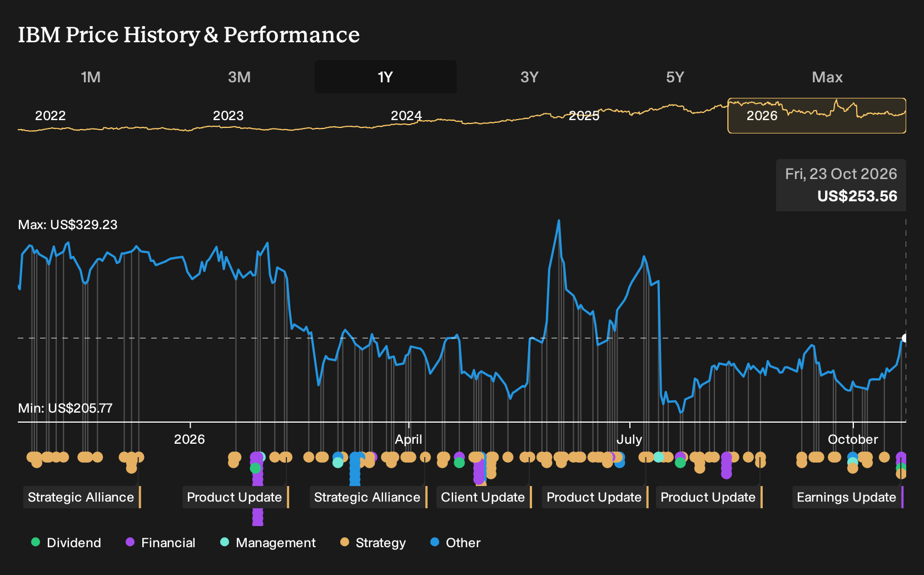This screenshot has height=575, width=924.
Task: Toggle Financial events in the legend
Action: click(x=160, y=543)
